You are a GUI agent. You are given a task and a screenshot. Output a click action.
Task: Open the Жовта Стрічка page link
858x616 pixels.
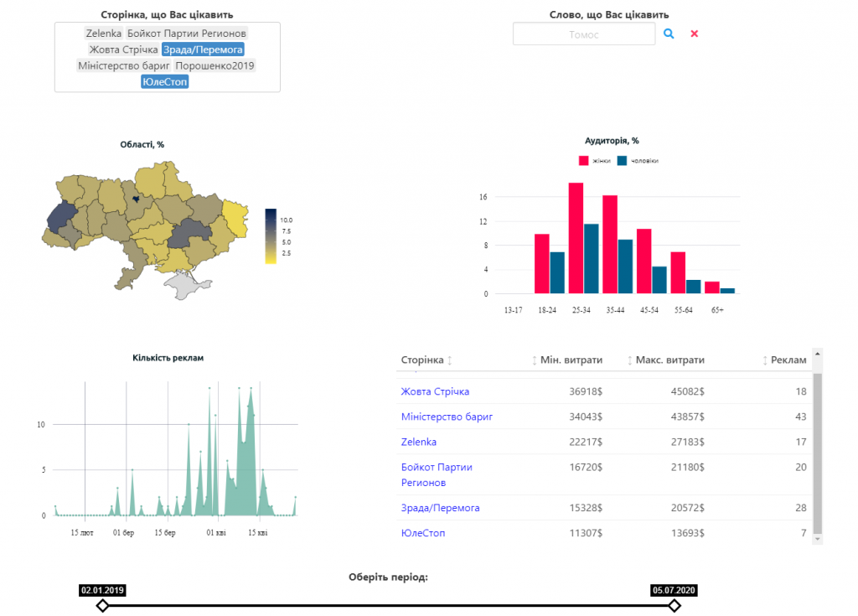[434, 391]
